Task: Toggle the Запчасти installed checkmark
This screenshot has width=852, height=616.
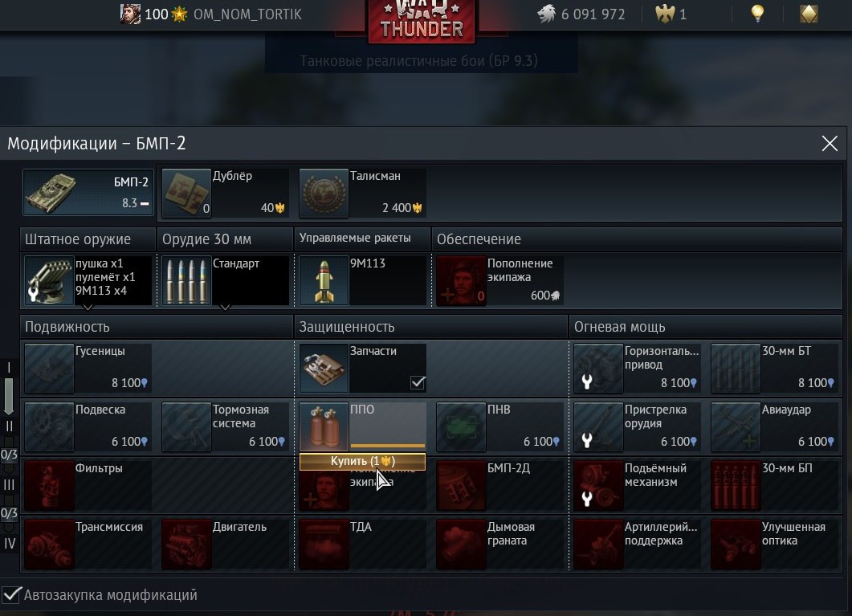Action: pyautogui.click(x=418, y=383)
